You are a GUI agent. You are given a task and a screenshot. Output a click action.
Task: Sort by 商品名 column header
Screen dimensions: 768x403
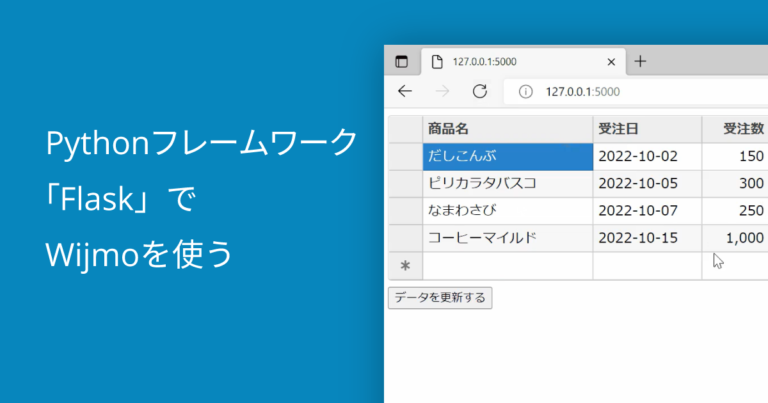[x=508, y=129]
